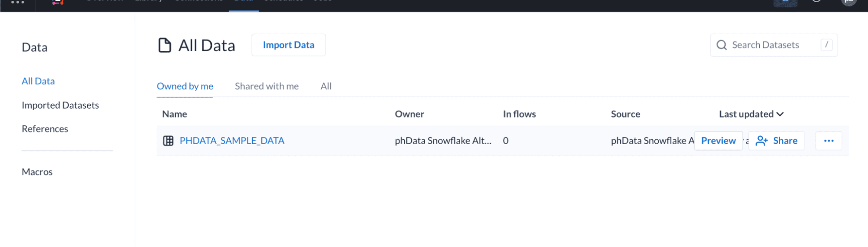Open the app switcher dots in top bar
The height and width of the screenshot is (247, 868).
(x=17, y=2)
